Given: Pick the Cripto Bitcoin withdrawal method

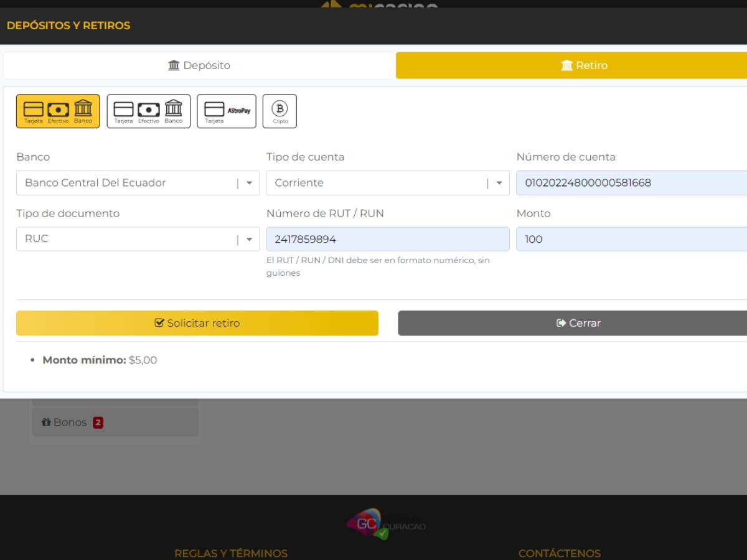Looking at the screenshot, I should [x=280, y=111].
